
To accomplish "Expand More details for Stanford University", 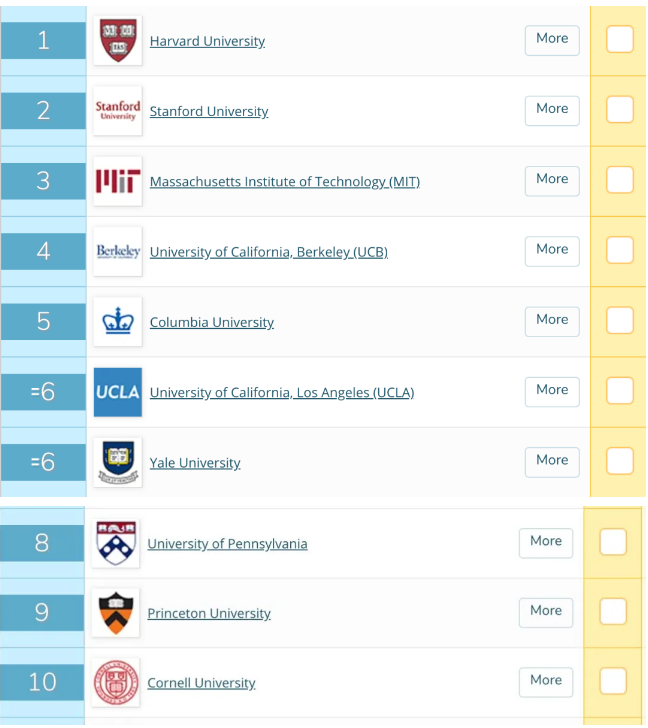I will [x=552, y=109].
